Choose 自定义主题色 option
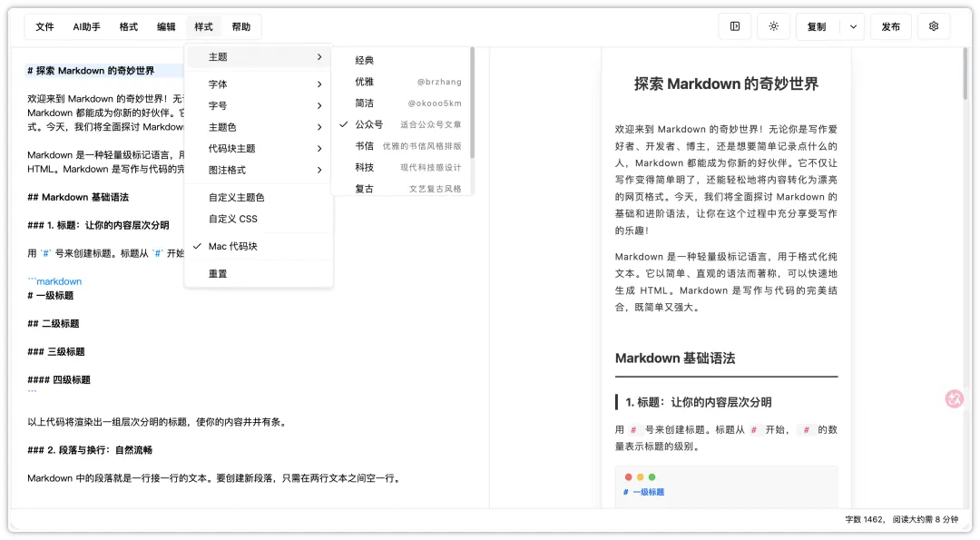The image size is (980, 540). 259,198
